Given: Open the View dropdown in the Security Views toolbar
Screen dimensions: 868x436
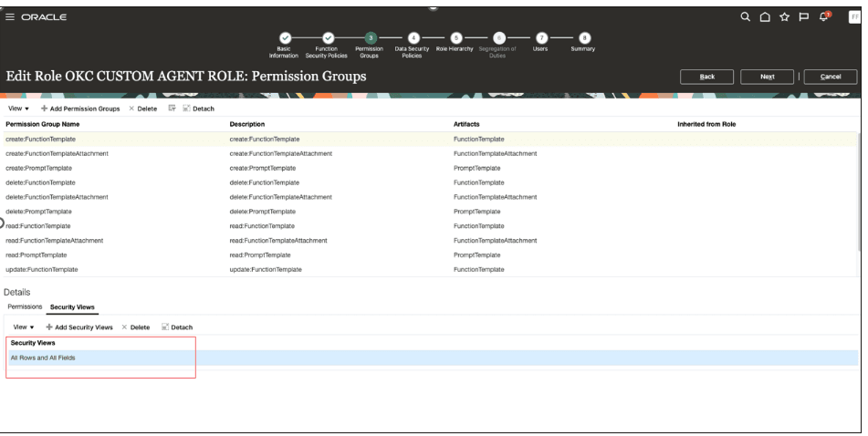Looking at the screenshot, I should (23, 327).
